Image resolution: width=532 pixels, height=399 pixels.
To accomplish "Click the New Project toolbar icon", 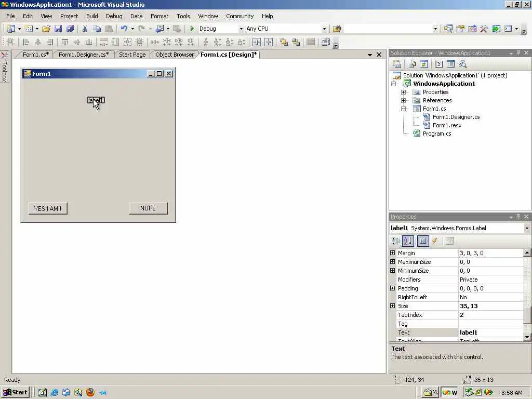I will coord(11,29).
